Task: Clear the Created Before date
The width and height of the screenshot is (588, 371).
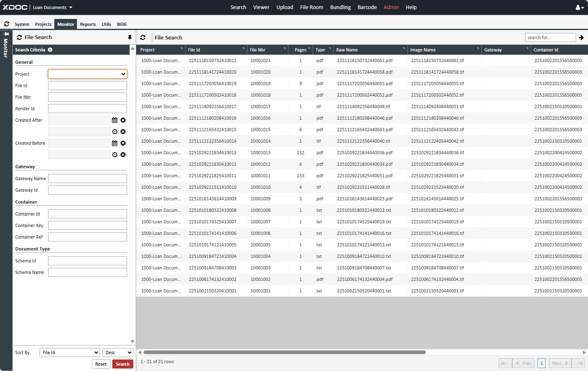Action: tap(123, 143)
